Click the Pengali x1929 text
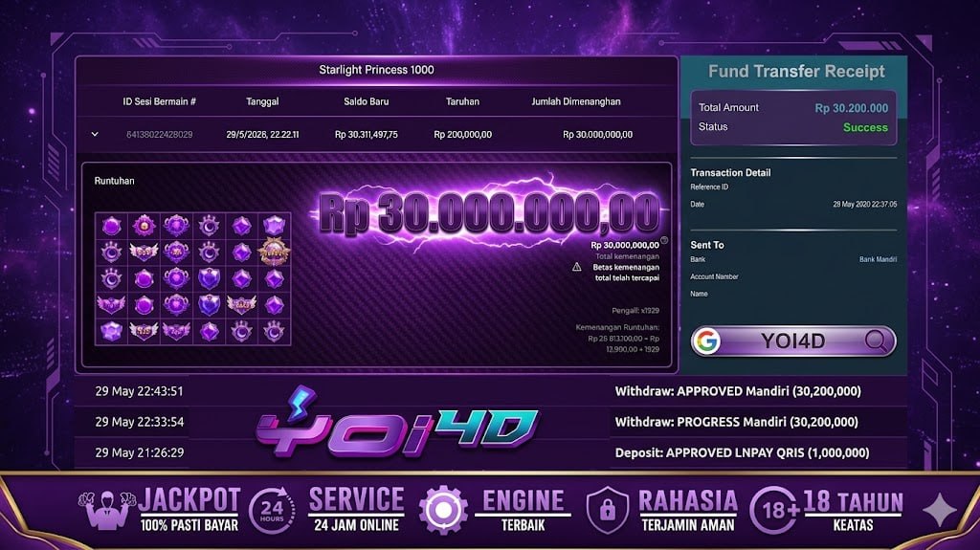This screenshot has height=550, width=980. tap(635, 311)
